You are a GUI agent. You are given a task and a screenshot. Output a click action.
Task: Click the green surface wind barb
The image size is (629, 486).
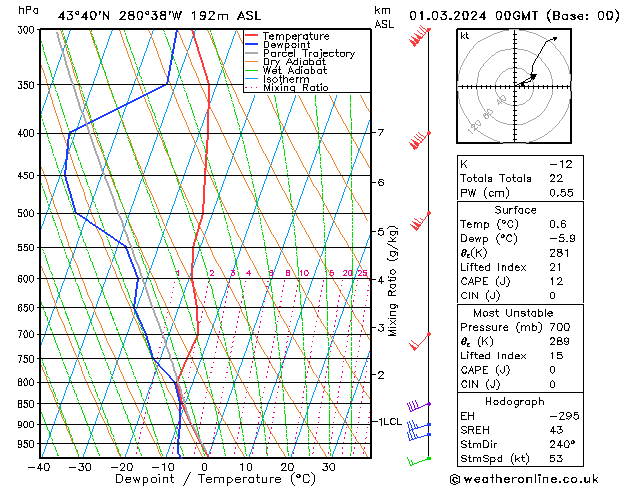click(x=419, y=461)
